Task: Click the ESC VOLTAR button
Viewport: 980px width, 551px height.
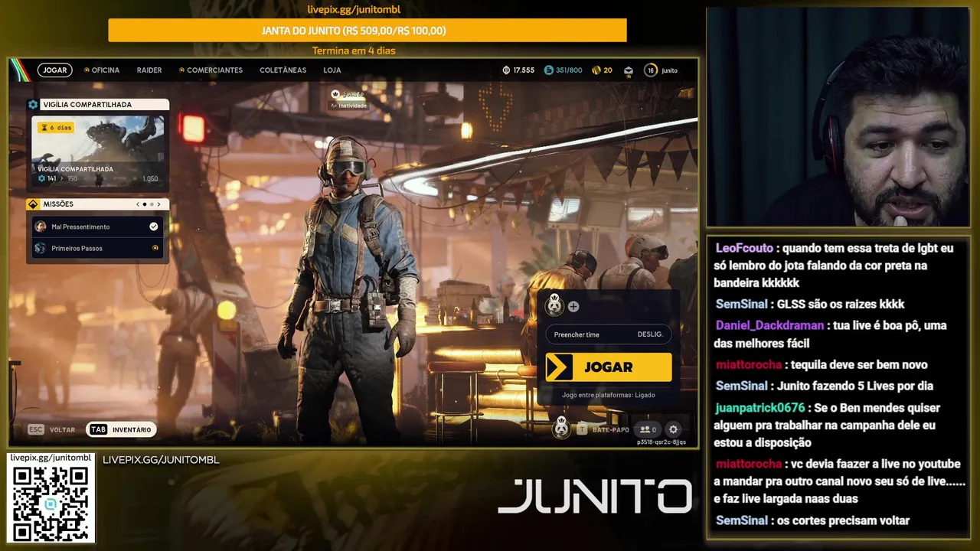Action: (52, 429)
